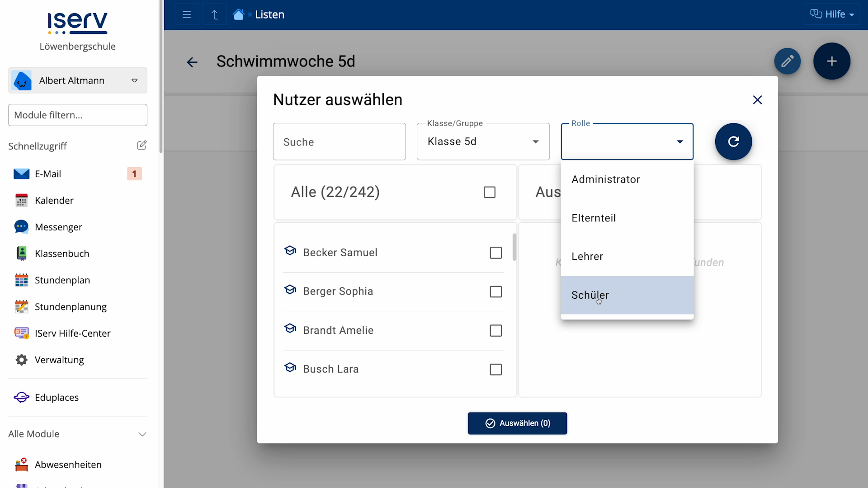This screenshot has width=868, height=488.
Task: Click the Eduplaces planet icon
Action: [21, 397]
